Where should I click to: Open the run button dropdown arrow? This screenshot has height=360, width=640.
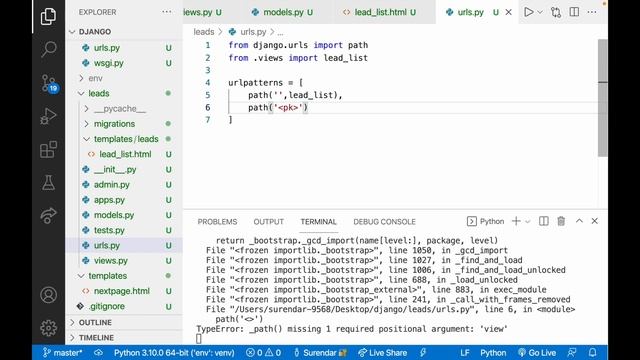point(540,12)
